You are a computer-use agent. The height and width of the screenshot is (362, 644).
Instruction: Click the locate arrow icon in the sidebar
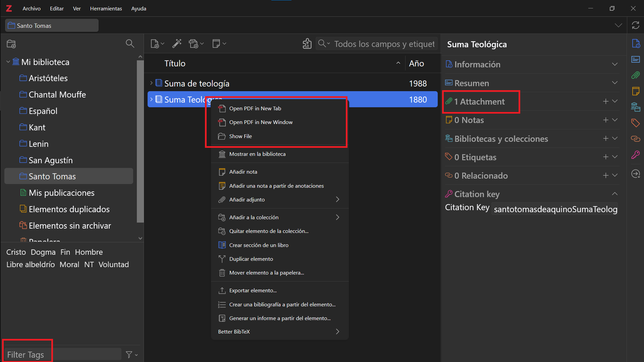pos(635,174)
